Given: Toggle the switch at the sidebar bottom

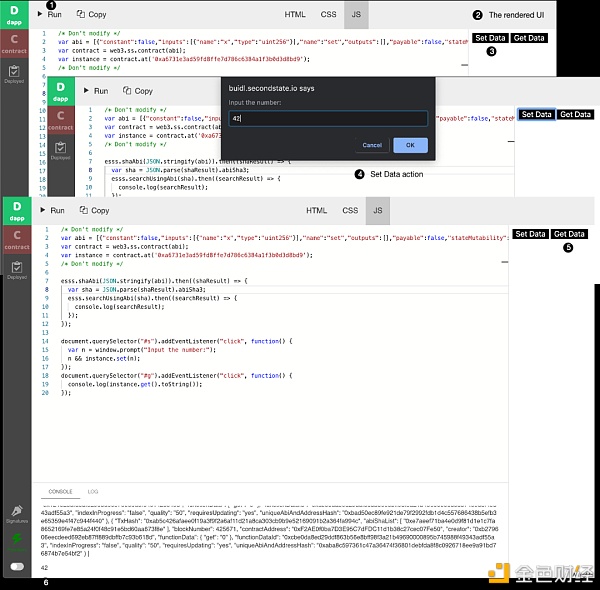Looking at the screenshot, I should (x=17, y=566).
